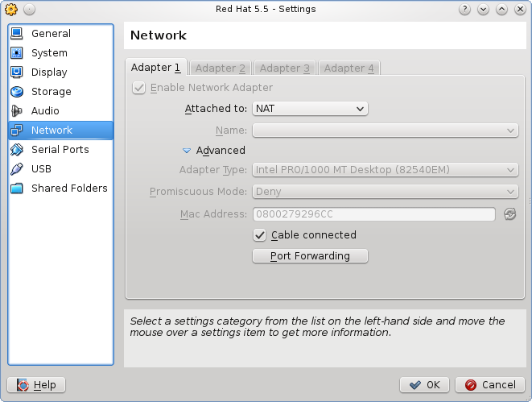Switch to Adapter 1 tab
532x402 pixels.
(x=155, y=67)
